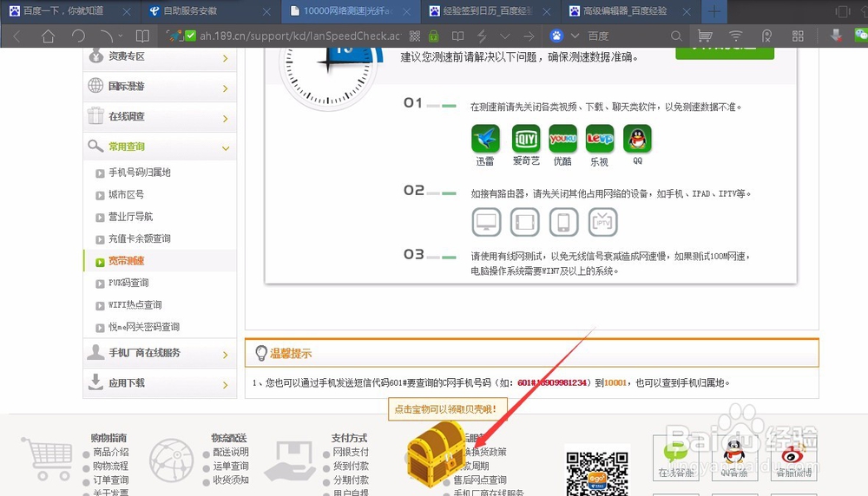Open the bookmarks book icon

coord(142,36)
